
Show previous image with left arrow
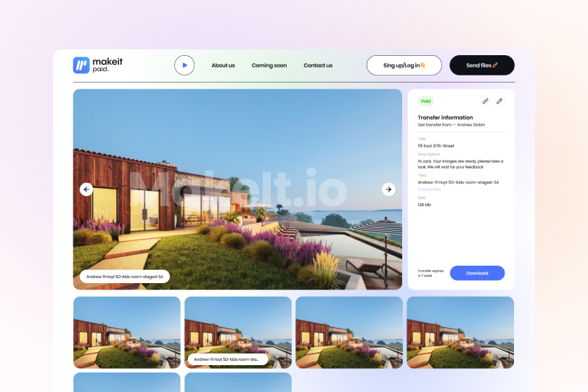(86, 189)
